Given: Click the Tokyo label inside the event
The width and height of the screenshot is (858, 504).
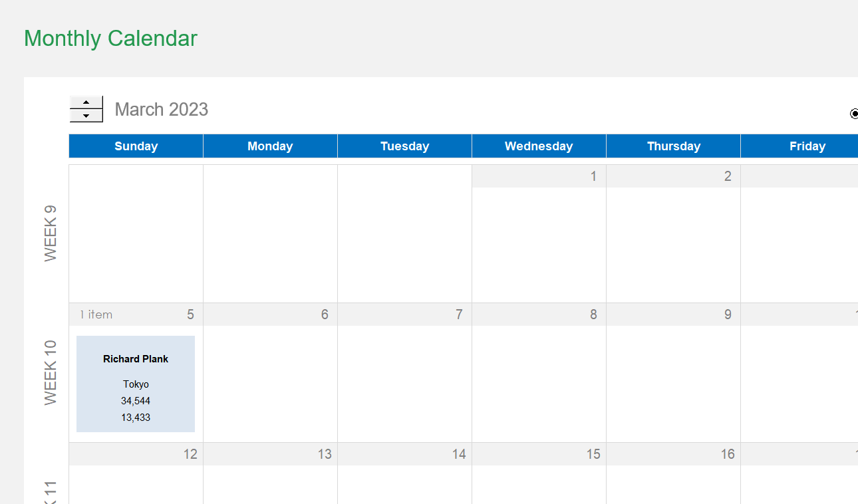Looking at the screenshot, I should click(x=135, y=384).
